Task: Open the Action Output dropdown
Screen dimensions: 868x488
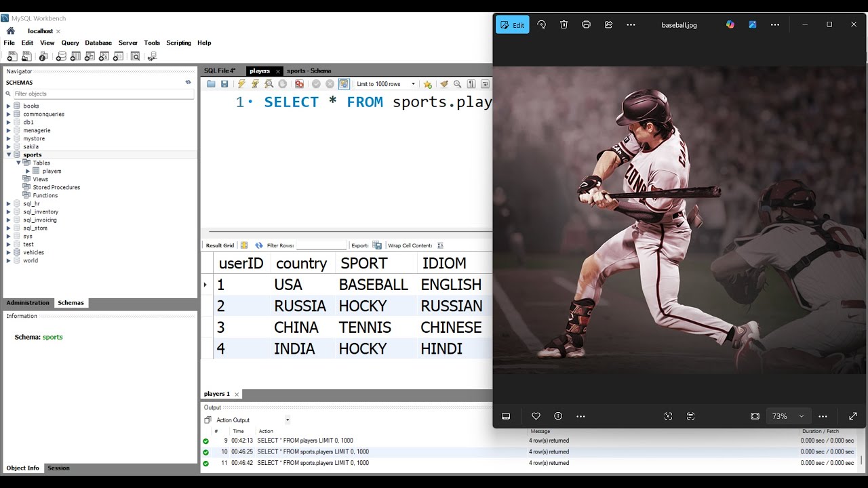Action: tap(288, 420)
